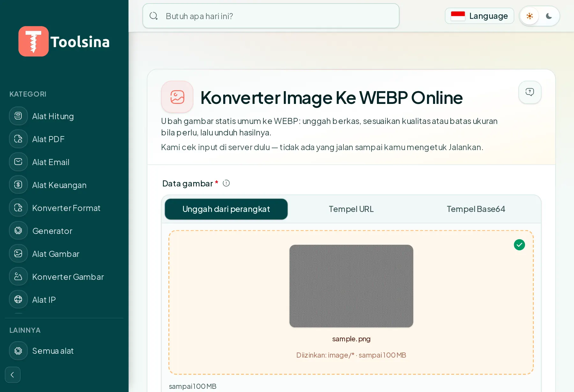Click the LAINNYA section header

[x=25, y=330]
